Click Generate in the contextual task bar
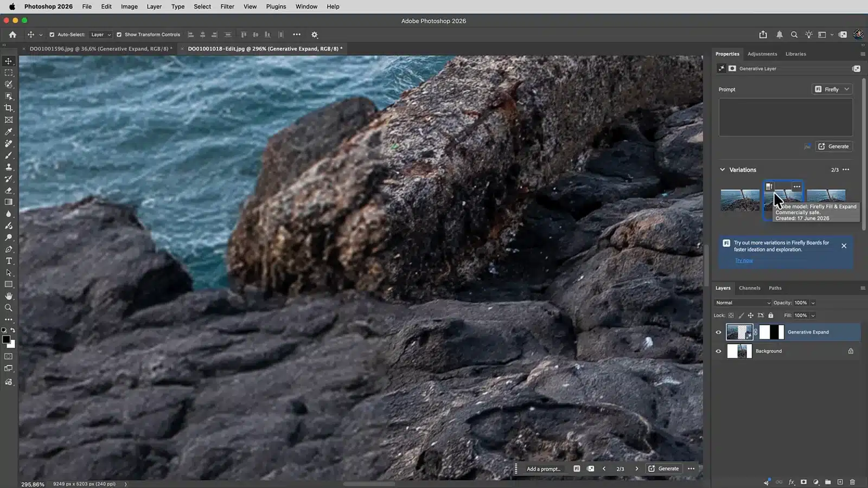This screenshot has width=868, height=488. tap(663, 469)
